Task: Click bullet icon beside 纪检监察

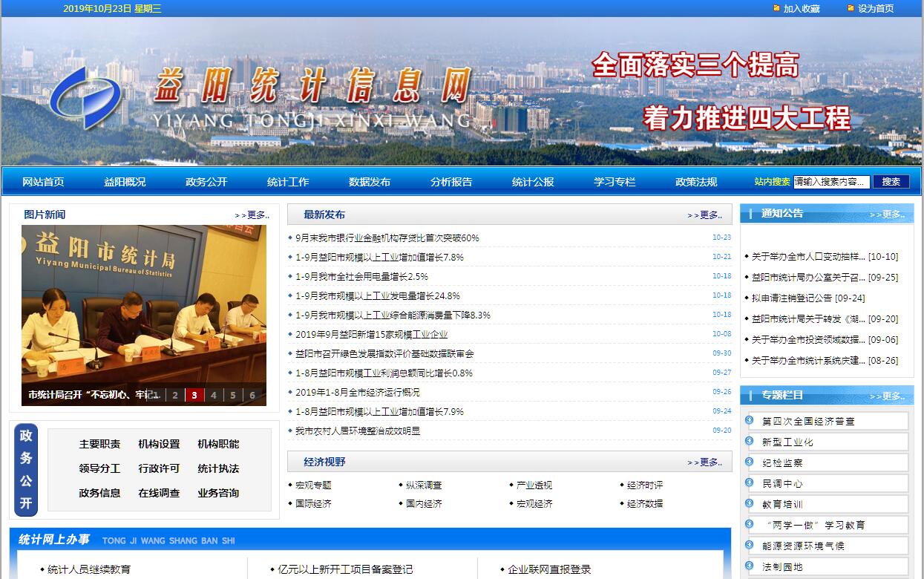Action: point(749,462)
